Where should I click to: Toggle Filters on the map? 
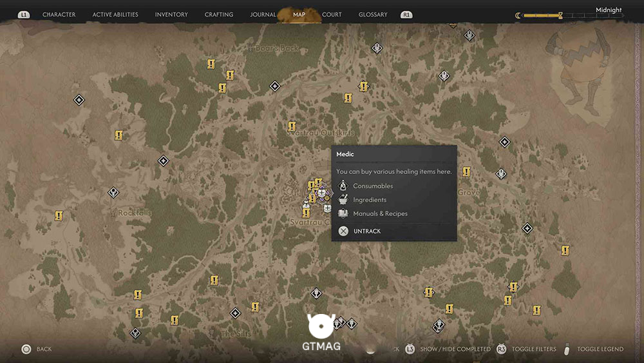coord(533,349)
